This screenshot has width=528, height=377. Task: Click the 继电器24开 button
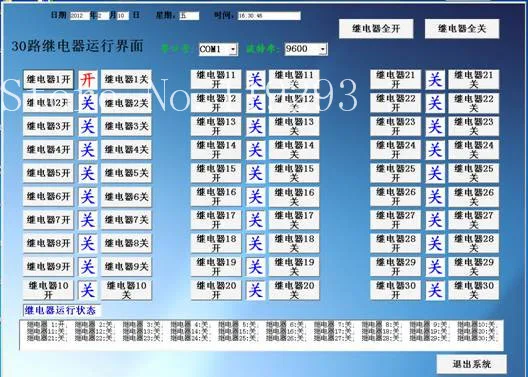click(x=395, y=149)
